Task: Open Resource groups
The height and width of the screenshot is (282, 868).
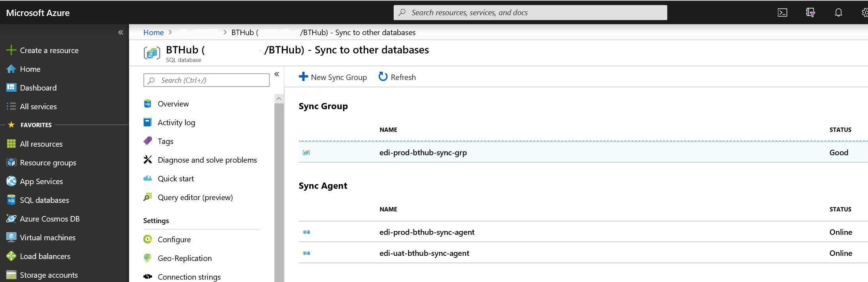Action: click(48, 163)
